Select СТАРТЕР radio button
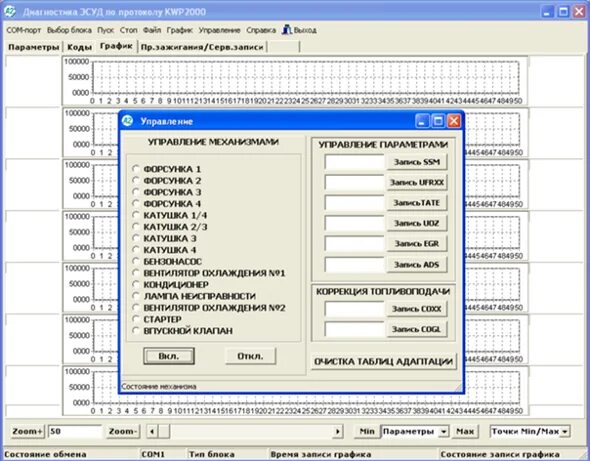Viewport: 590px width, 461px height. point(136,319)
